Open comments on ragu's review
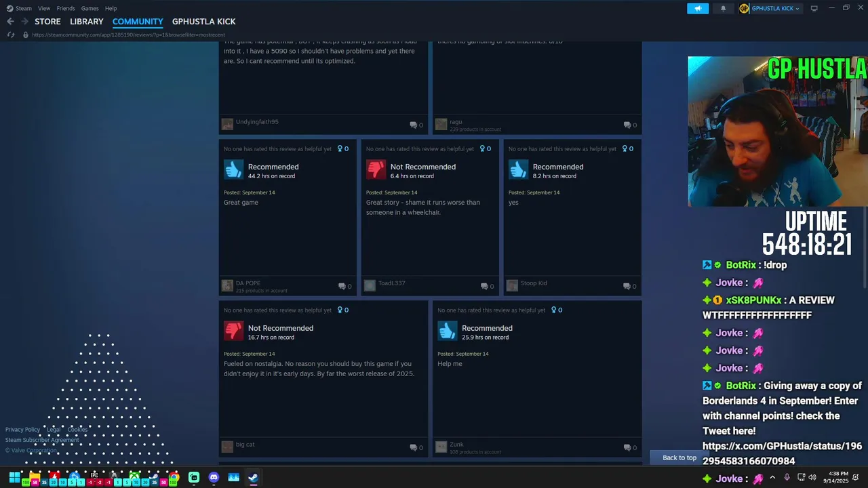 click(630, 125)
